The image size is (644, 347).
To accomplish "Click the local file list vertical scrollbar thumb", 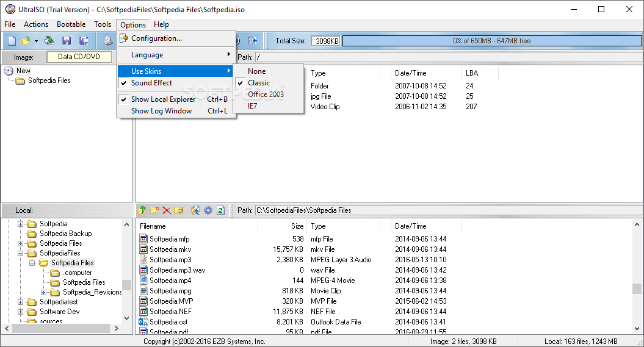I will click(637, 288).
